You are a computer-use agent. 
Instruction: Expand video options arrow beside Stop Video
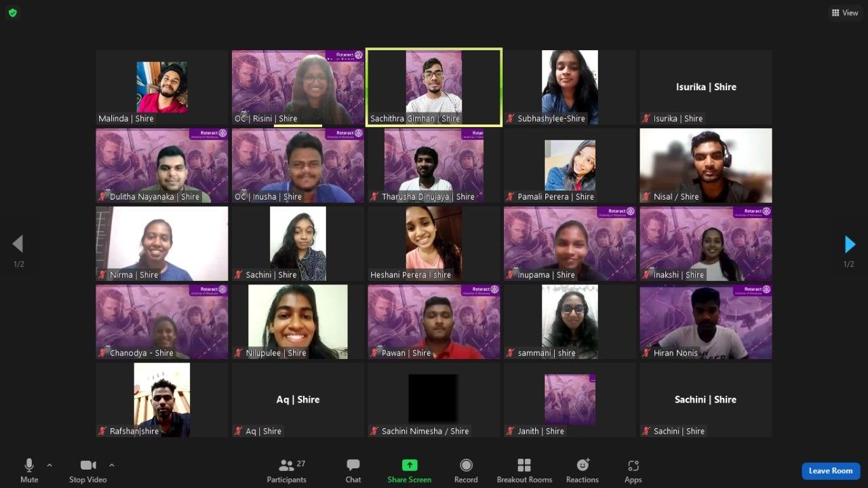[x=112, y=465]
